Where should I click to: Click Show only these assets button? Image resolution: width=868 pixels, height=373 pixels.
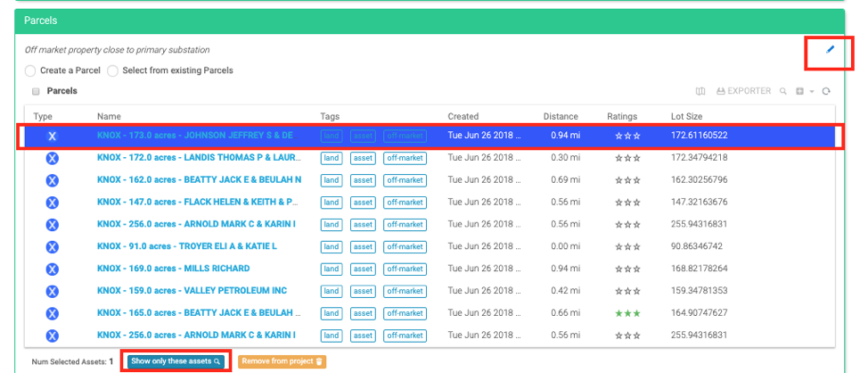click(176, 361)
